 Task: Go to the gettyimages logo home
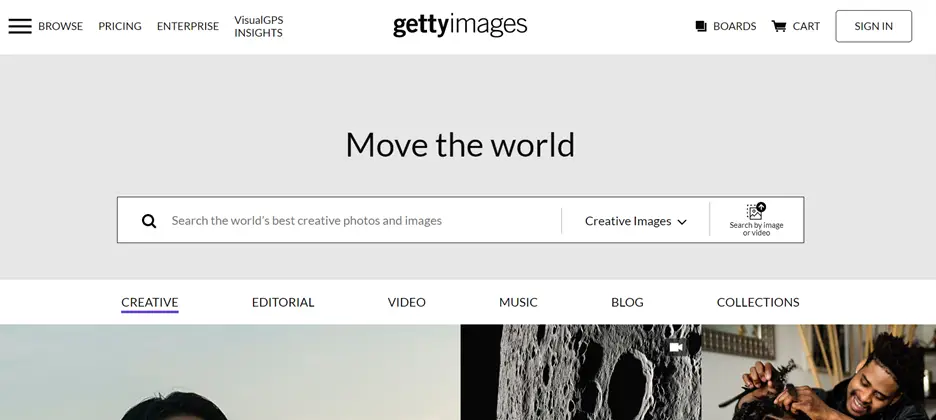(x=460, y=25)
